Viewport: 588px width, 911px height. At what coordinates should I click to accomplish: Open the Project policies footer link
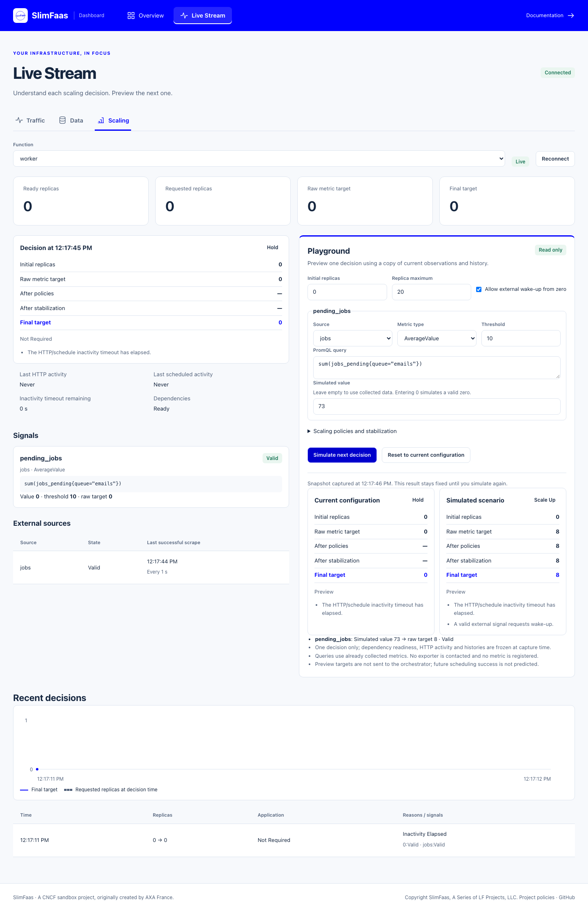click(x=537, y=898)
